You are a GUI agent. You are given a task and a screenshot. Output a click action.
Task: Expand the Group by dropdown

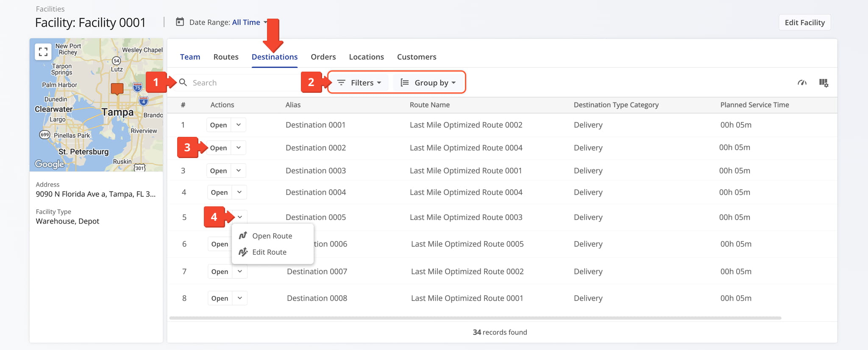point(428,83)
